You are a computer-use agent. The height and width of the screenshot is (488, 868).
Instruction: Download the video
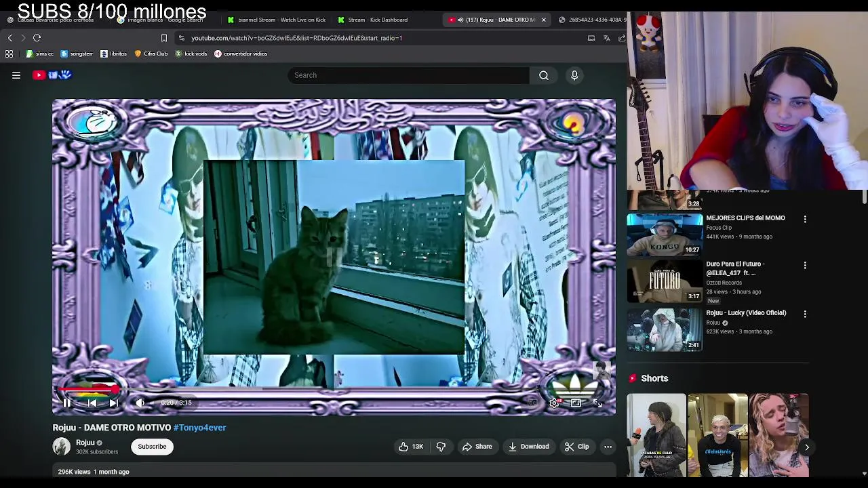pos(528,447)
